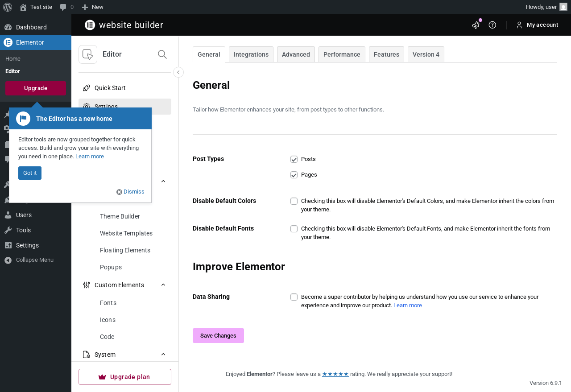This screenshot has width=571, height=392.
Task: Open the Test site home icon
Action: point(23,7)
